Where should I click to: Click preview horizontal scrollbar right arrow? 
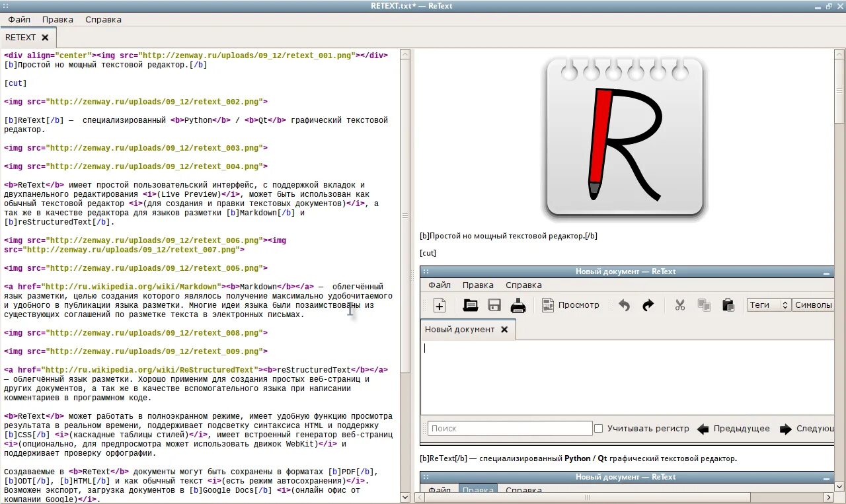830,497
